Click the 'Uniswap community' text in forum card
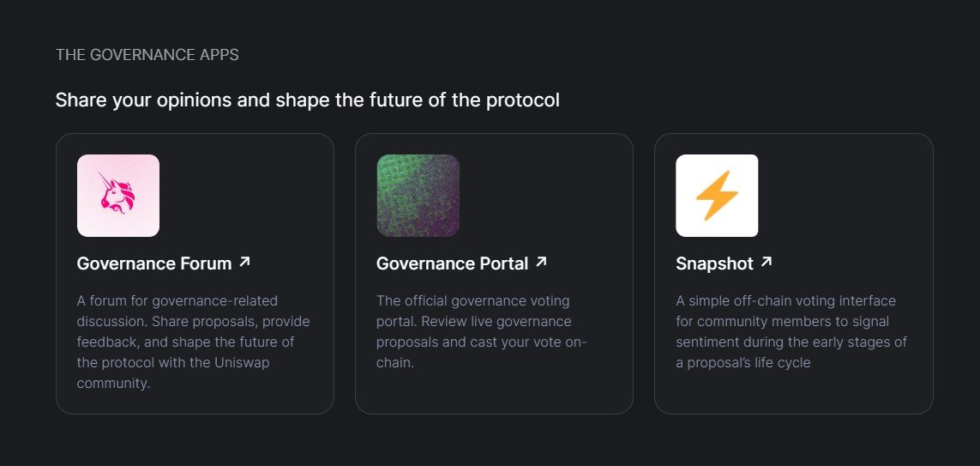Image resolution: width=980 pixels, height=466 pixels. tap(173, 372)
